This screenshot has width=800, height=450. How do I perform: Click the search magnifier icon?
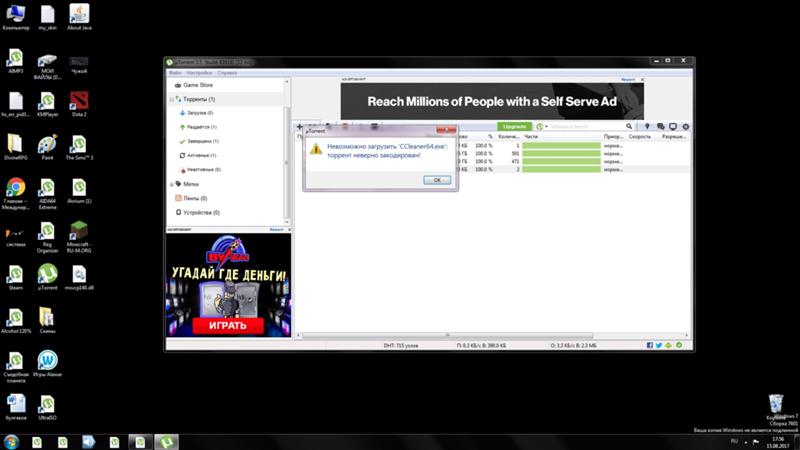(x=629, y=126)
